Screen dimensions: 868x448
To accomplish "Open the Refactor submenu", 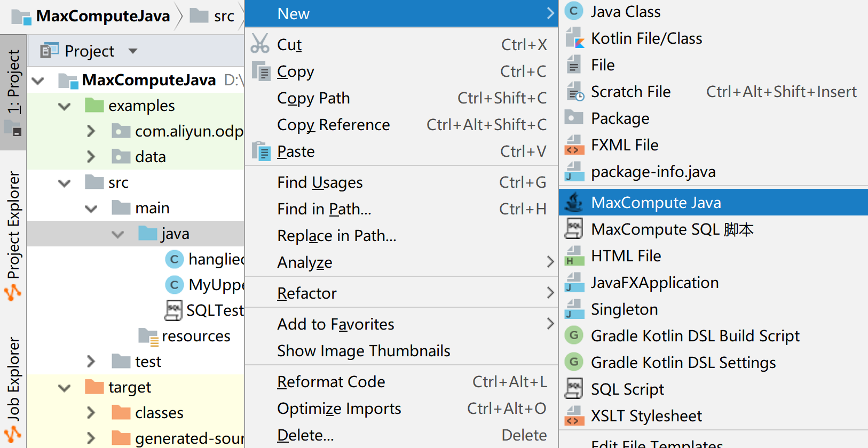I will 401,293.
